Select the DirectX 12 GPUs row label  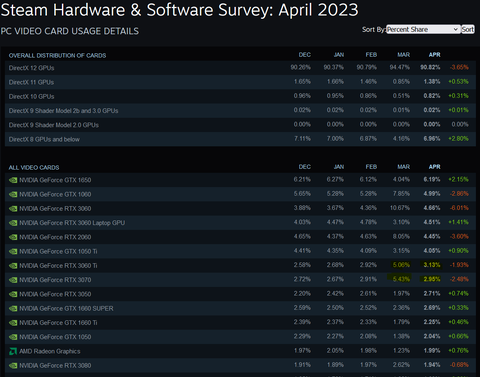click(31, 68)
